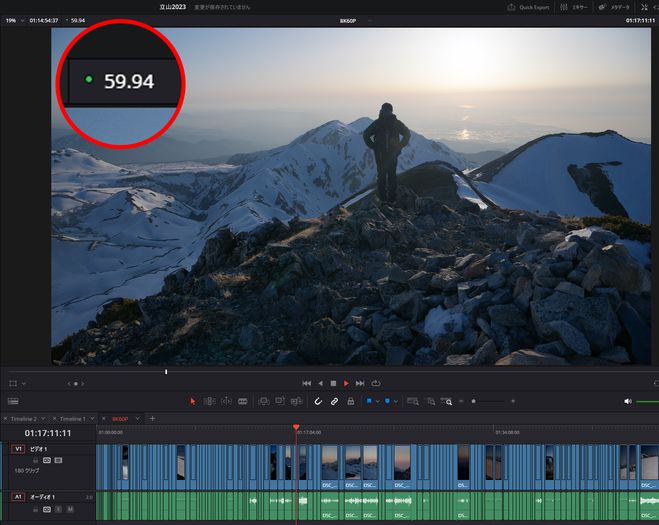Open the Metadata panel button
The image size is (659, 525).
614,7
